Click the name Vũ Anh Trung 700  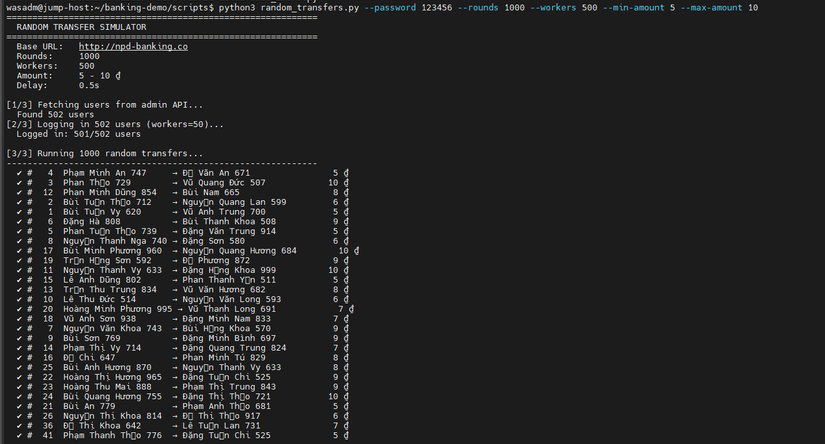coord(224,211)
